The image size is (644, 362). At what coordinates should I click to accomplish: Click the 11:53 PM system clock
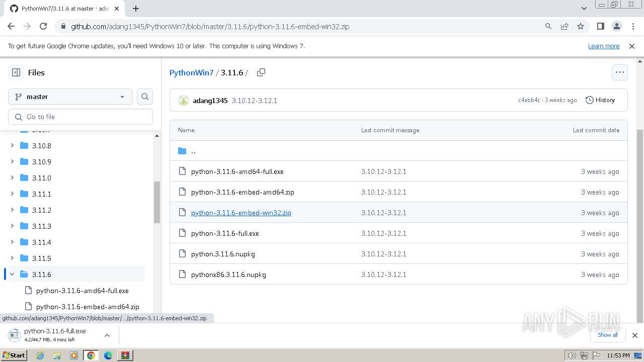coord(618,355)
